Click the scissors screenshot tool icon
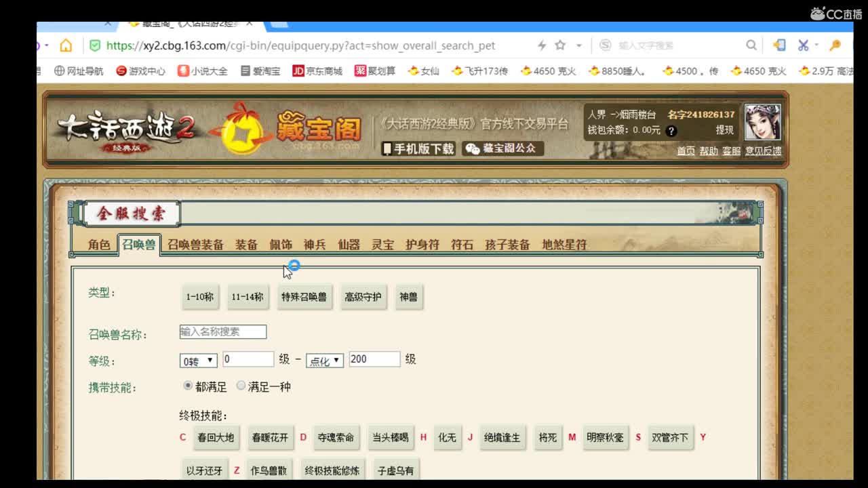The height and width of the screenshot is (488, 868). [x=804, y=45]
